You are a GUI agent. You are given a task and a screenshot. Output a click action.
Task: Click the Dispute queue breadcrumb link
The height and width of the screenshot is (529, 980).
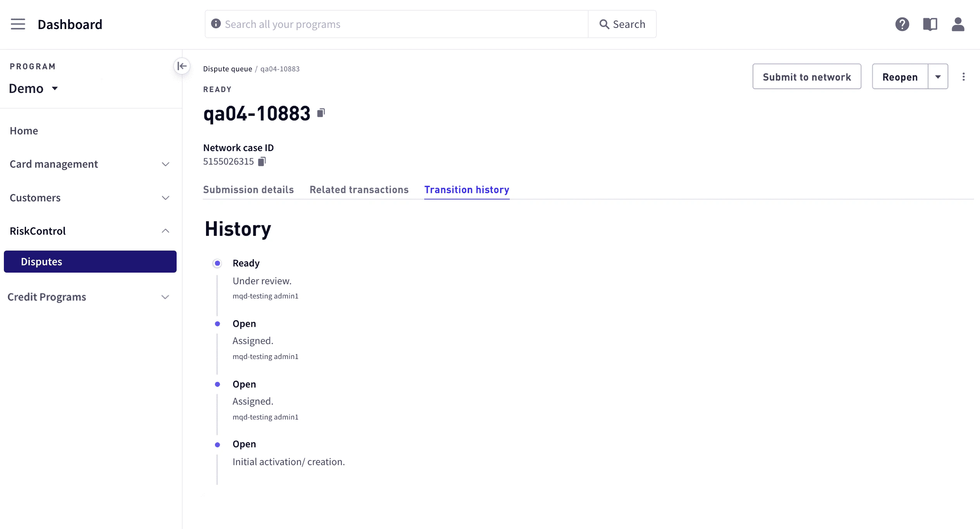227,69
